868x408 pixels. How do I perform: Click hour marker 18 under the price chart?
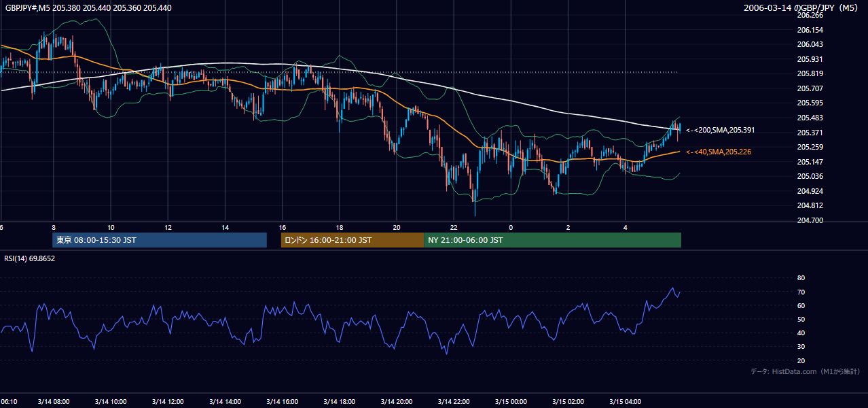(x=339, y=228)
